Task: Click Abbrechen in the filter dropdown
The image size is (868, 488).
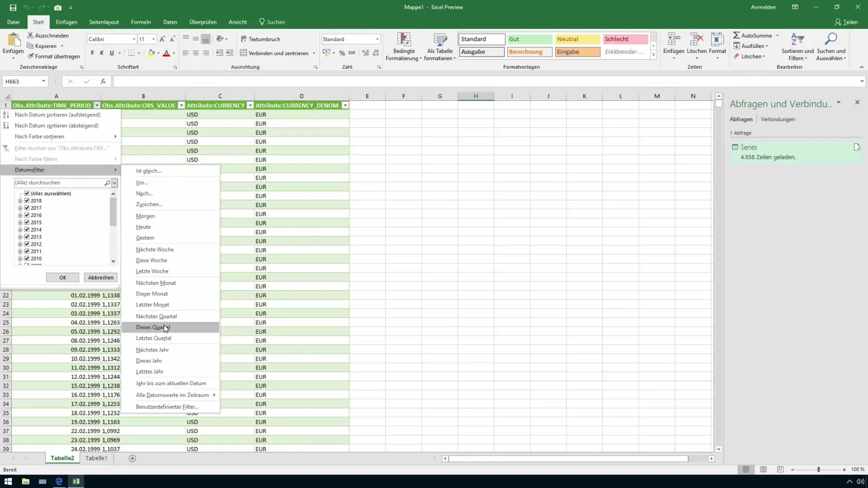Action: [x=100, y=277]
